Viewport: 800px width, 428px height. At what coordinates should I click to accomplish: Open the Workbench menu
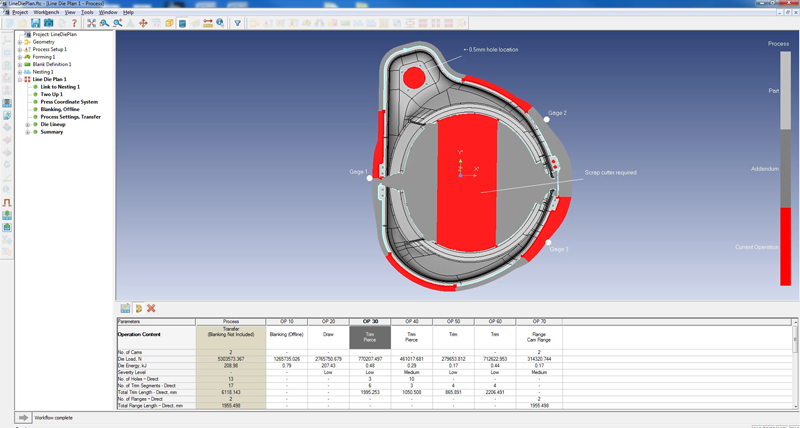coord(46,12)
